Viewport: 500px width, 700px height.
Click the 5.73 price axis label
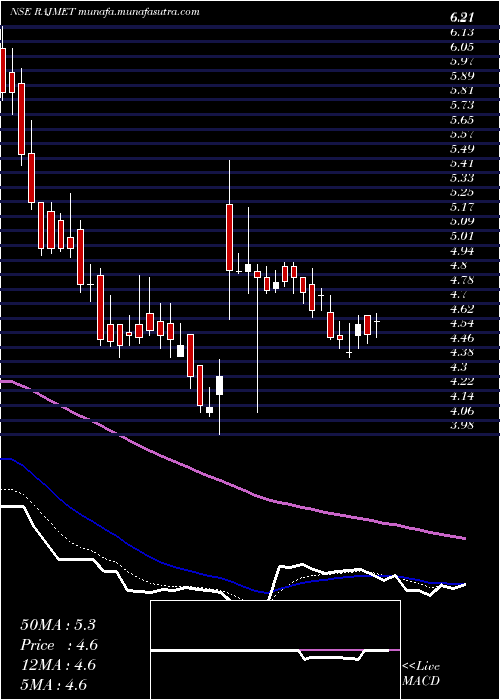click(x=462, y=105)
